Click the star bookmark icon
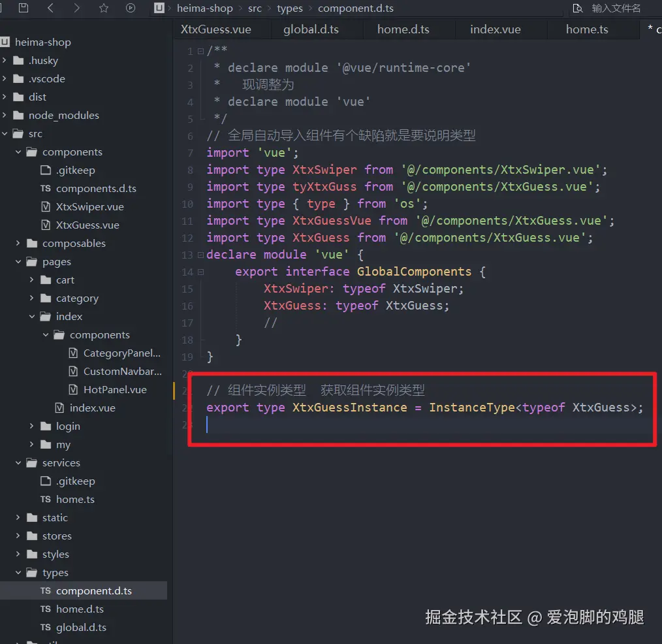This screenshot has width=662, height=644. coord(103,8)
